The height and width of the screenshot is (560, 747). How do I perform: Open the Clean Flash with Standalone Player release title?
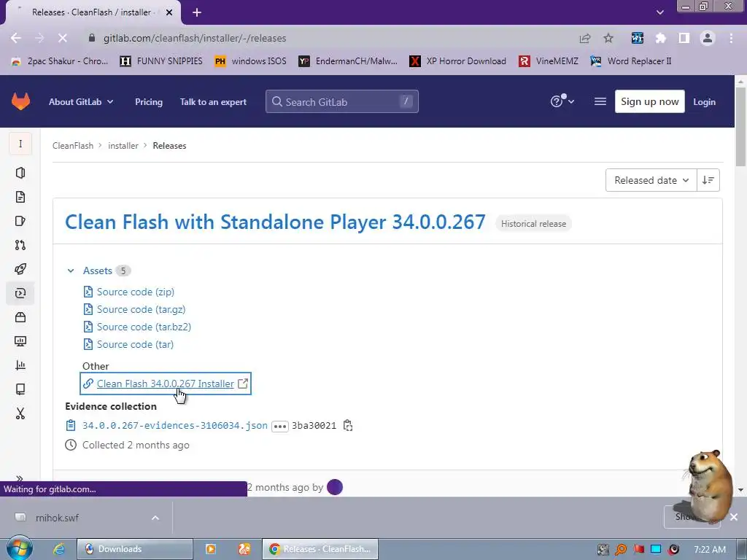point(275,222)
